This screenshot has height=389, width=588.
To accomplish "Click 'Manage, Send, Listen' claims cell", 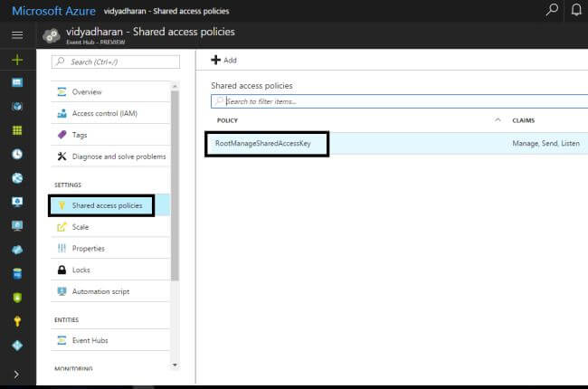I will click(546, 143).
